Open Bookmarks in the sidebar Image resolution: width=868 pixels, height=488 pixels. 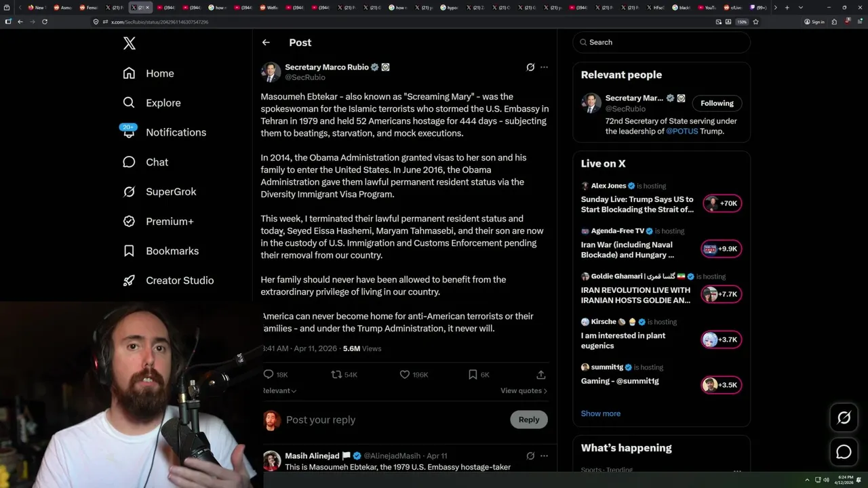[161, 251]
